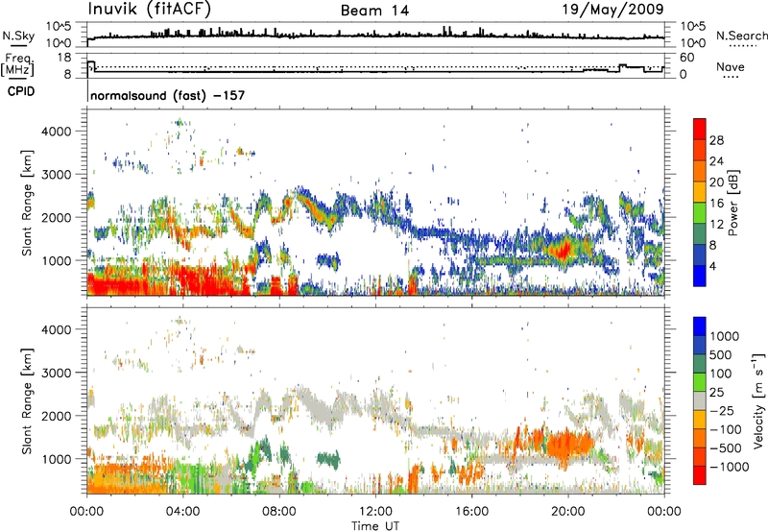
Task: Click the 'Nave' legend label
Action: coord(731,66)
